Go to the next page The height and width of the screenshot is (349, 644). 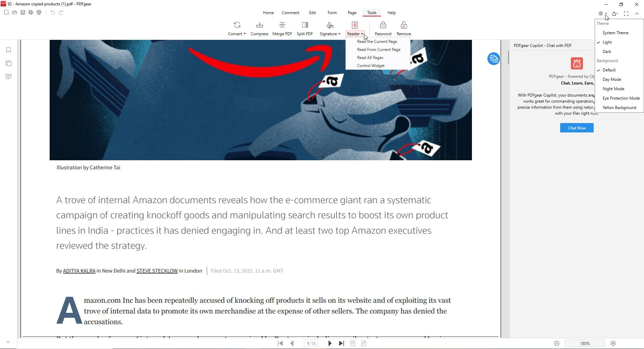click(x=330, y=343)
